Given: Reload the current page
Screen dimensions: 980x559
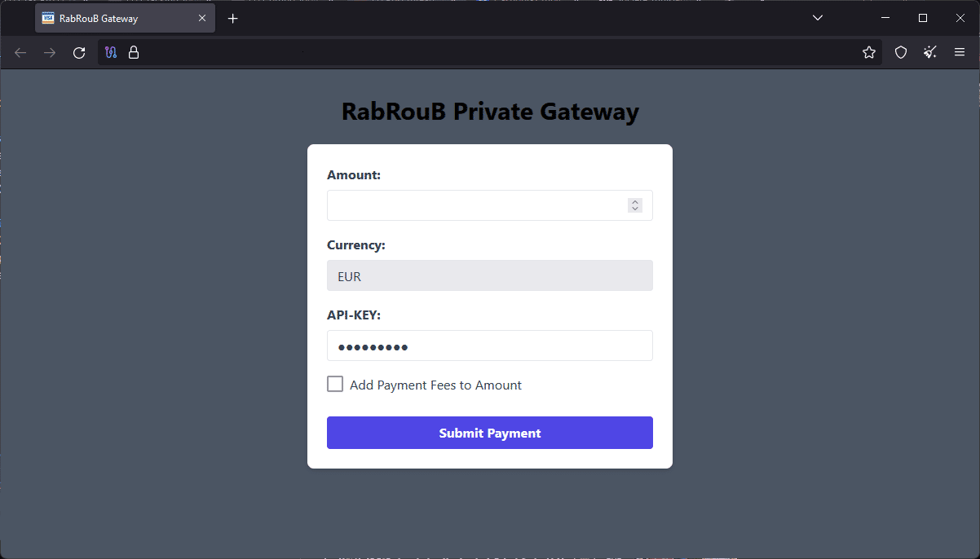Looking at the screenshot, I should point(79,53).
